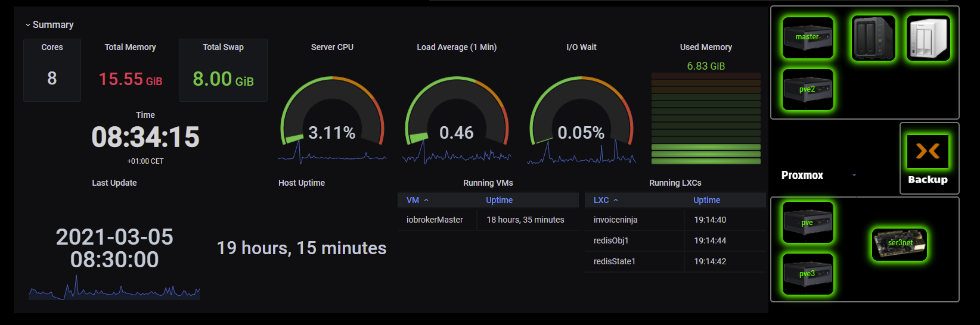Viewport: 980px width, 325px height.
Task: Open the Total Swap panel title
Action: tap(223, 47)
